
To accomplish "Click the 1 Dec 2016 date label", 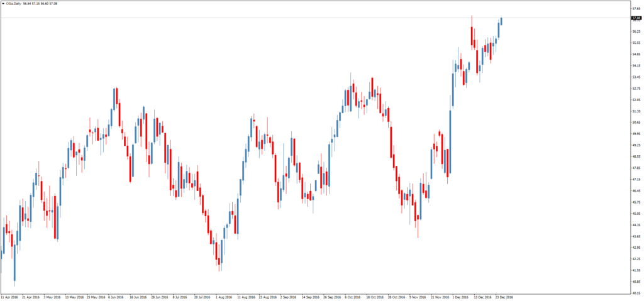I will 460,297.
